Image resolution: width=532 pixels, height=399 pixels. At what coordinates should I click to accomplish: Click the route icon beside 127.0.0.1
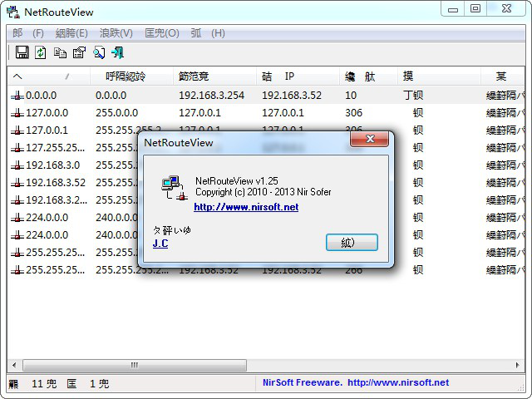coord(17,131)
